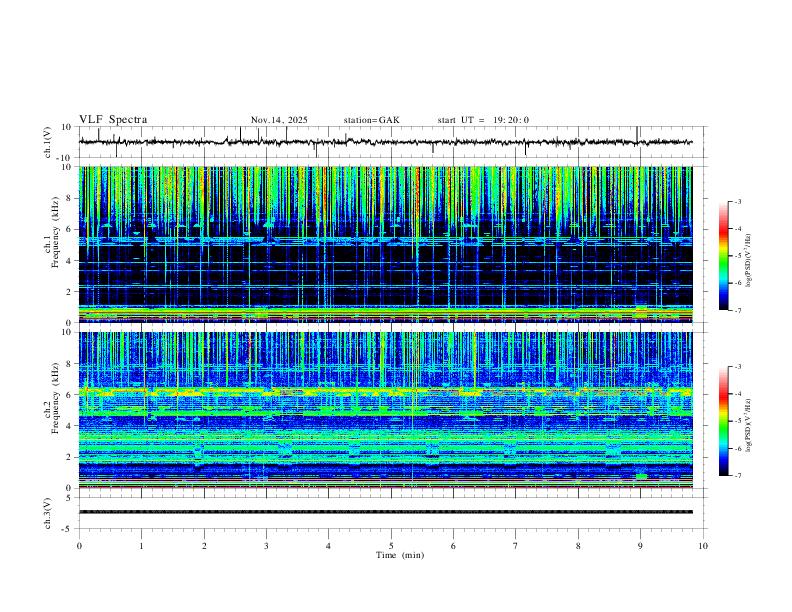Click the time axis tick label "2"
792x612 pixels.
(204, 546)
